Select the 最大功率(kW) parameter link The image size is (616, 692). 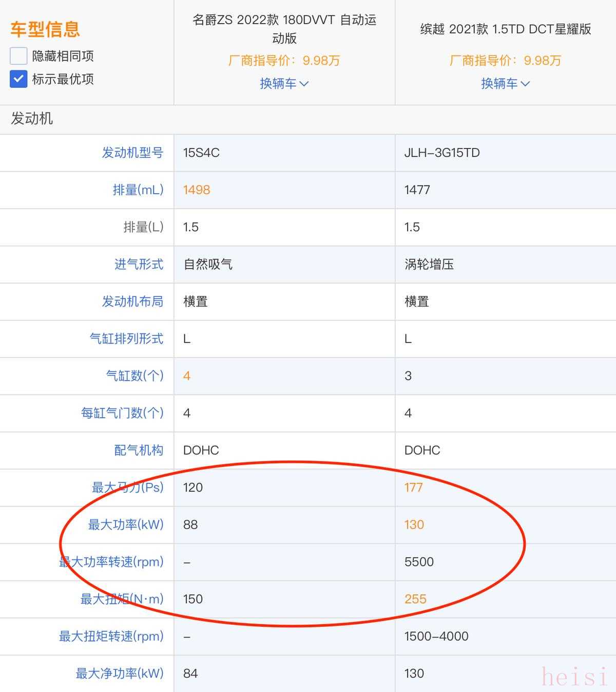(x=126, y=525)
